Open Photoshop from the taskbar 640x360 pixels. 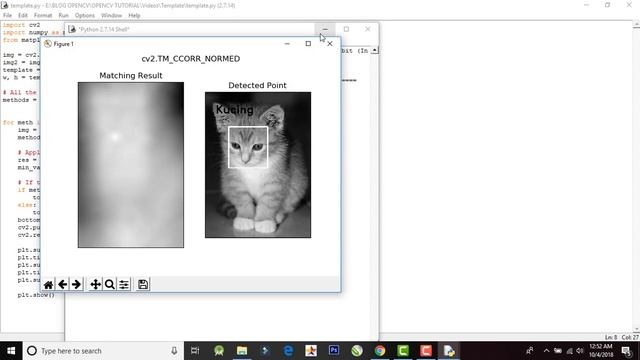point(334,351)
